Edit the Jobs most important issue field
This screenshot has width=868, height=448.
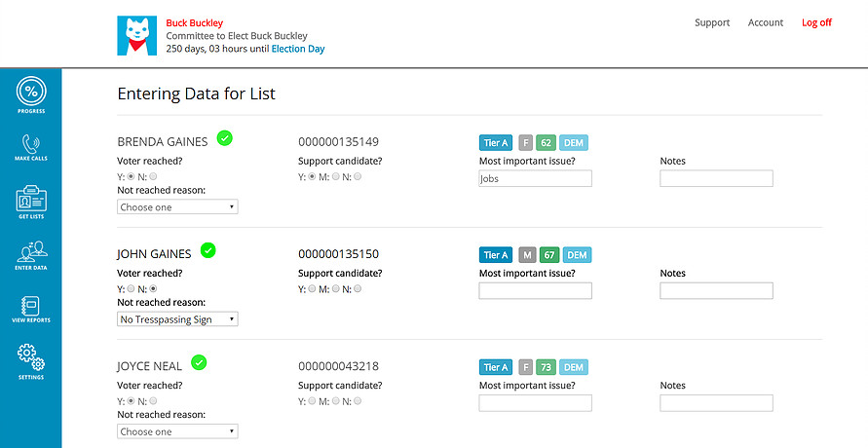[x=535, y=178]
